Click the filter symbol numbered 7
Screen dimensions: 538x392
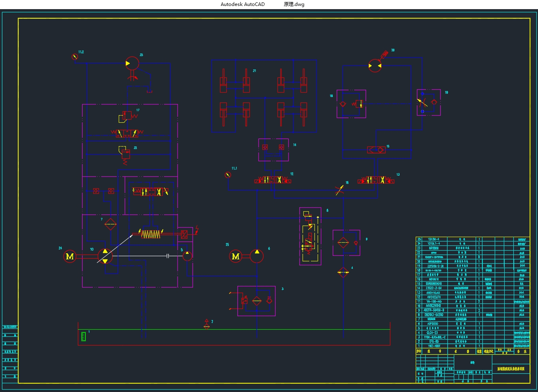(x=110, y=224)
